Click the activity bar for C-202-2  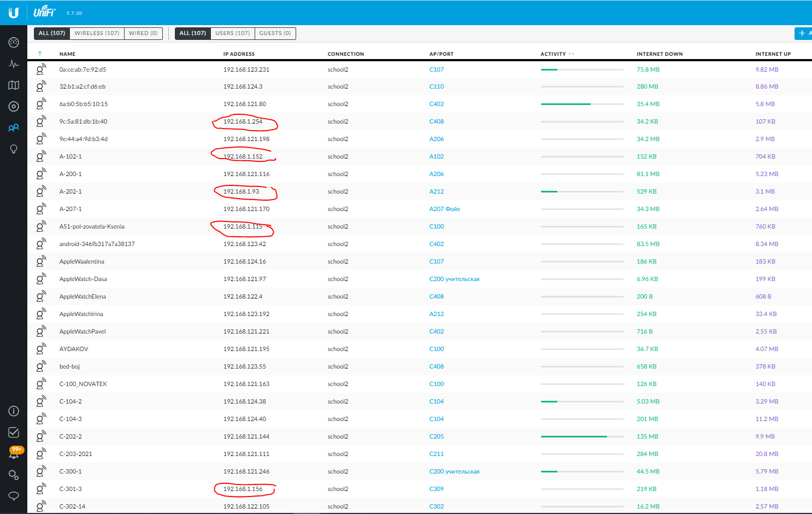click(x=582, y=436)
